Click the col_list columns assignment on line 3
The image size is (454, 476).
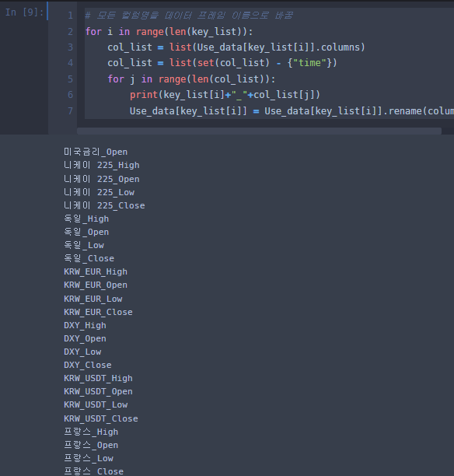[x=236, y=47]
